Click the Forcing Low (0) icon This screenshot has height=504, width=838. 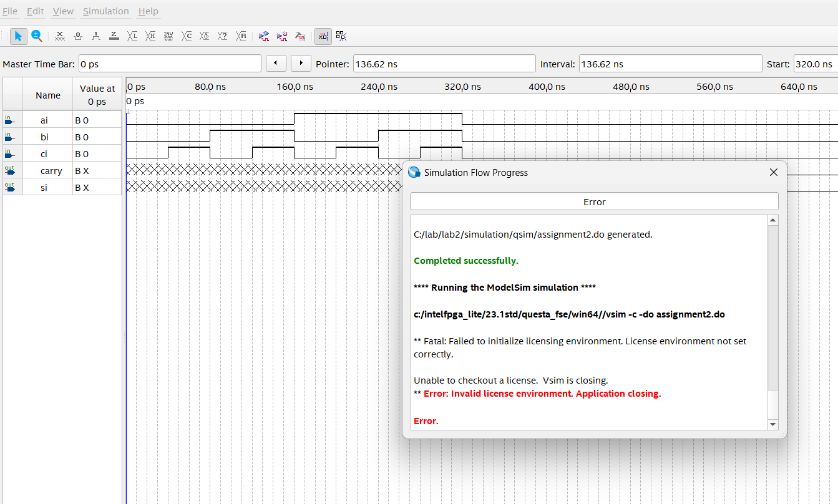tap(78, 36)
